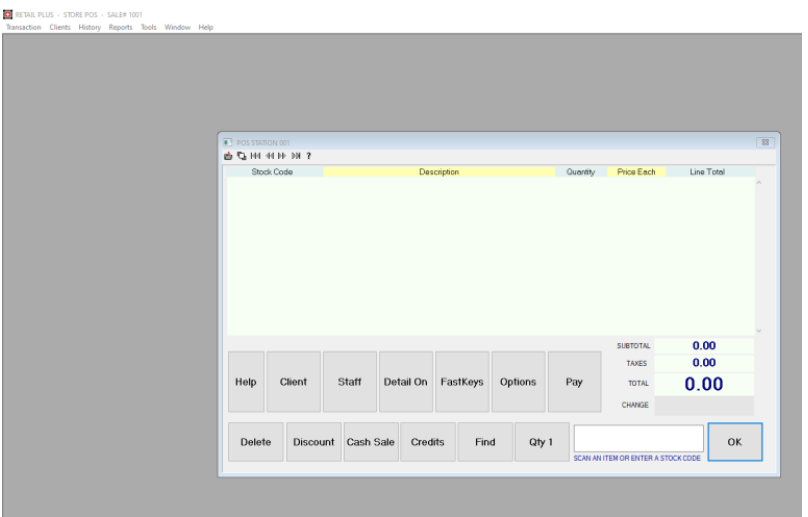Go to previous record arrow icon

tap(269, 156)
